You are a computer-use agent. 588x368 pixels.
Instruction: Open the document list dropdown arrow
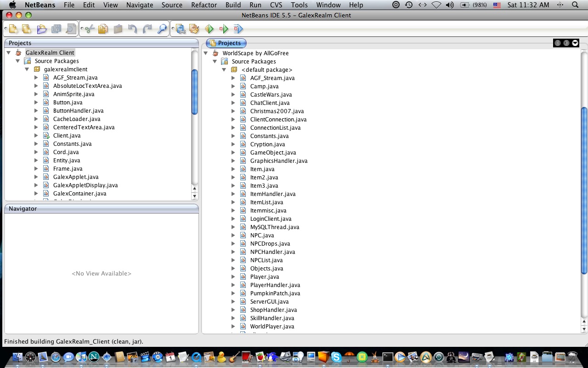575,43
